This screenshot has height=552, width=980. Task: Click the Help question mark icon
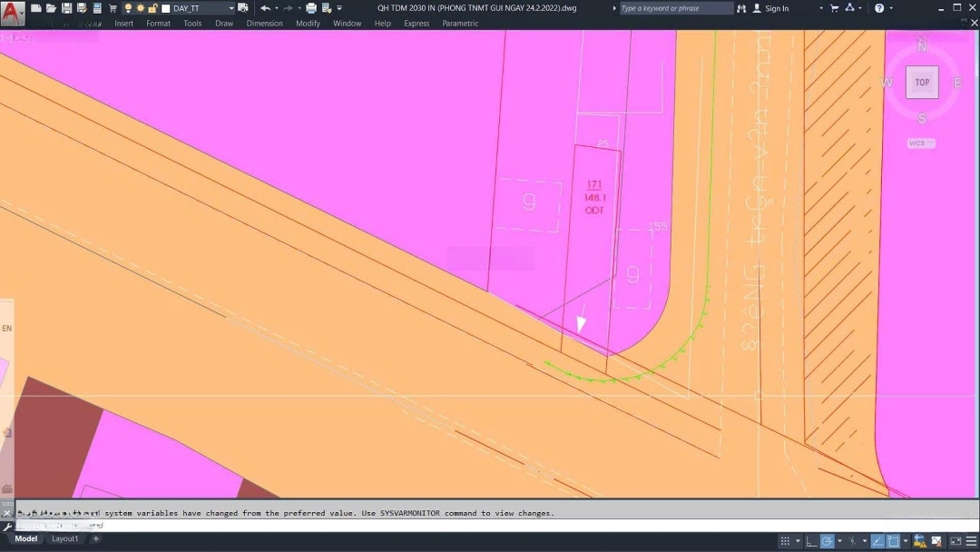tap(878, 8)
